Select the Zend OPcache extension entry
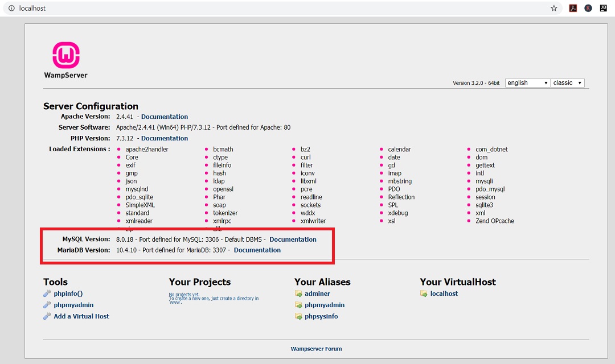This screenshot has width=615, height=364. [495, 221]
